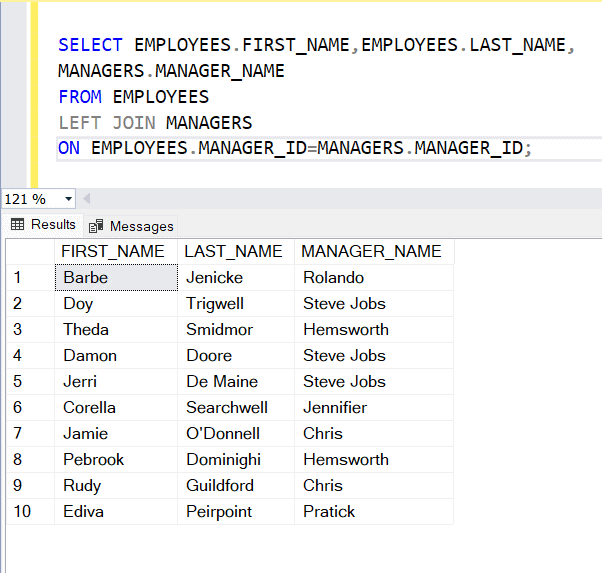Switch to the Messages tab
Image resolution: width=602 pixels, height=573 pixels.
[x=131, y=226]
